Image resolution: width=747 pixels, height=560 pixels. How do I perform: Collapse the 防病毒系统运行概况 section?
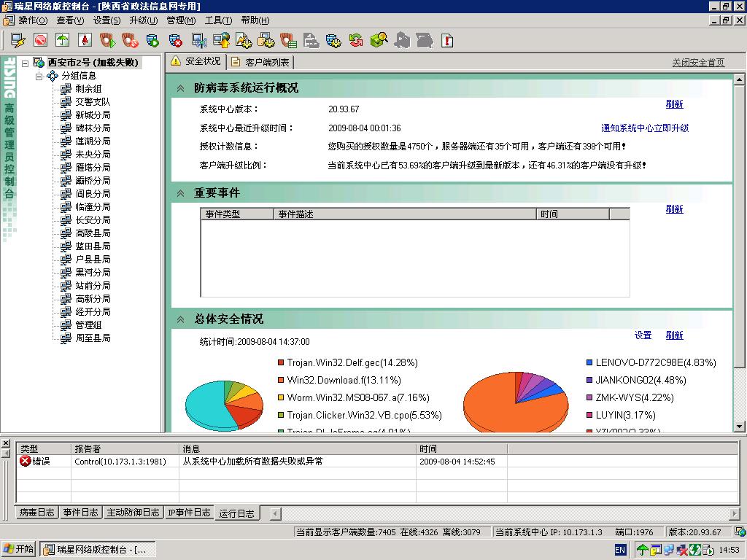[x=181, y=88]
